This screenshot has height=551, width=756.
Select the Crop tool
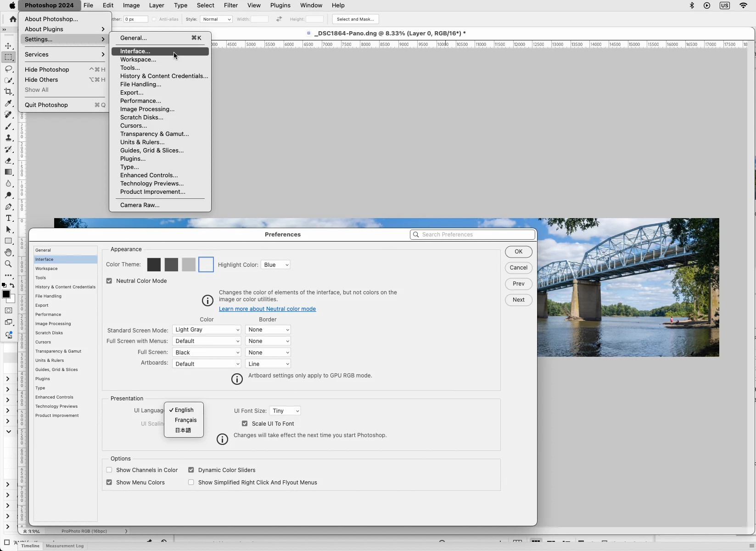click(8, 92)
